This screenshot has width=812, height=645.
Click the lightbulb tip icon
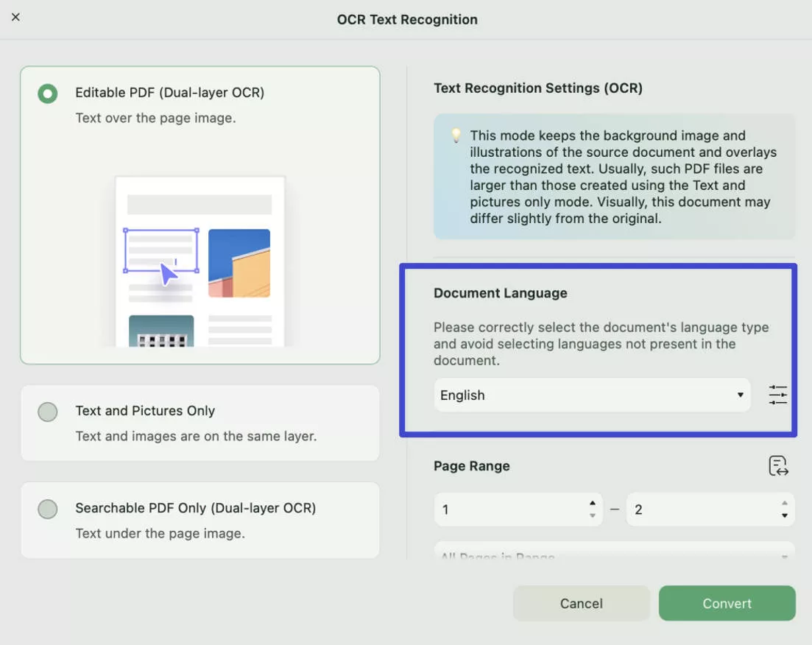coord(456,135)
